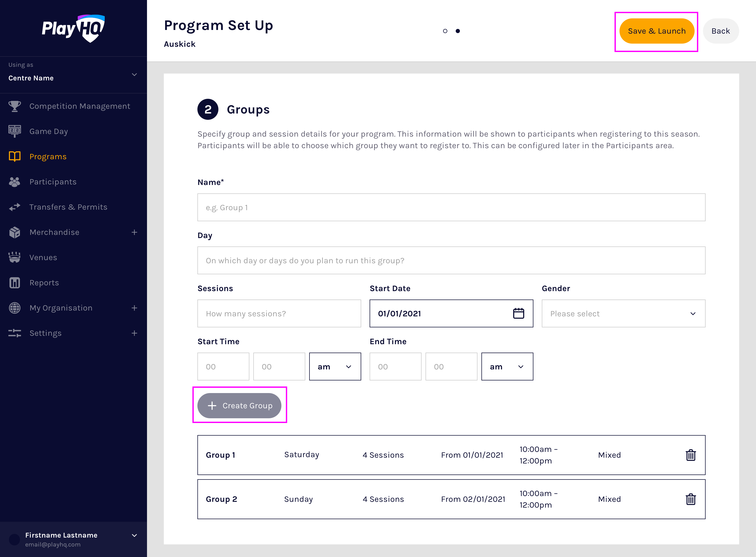Open End Time am/pm dropdown
This screenshot has width=756, height=557.
pos(507,367)
